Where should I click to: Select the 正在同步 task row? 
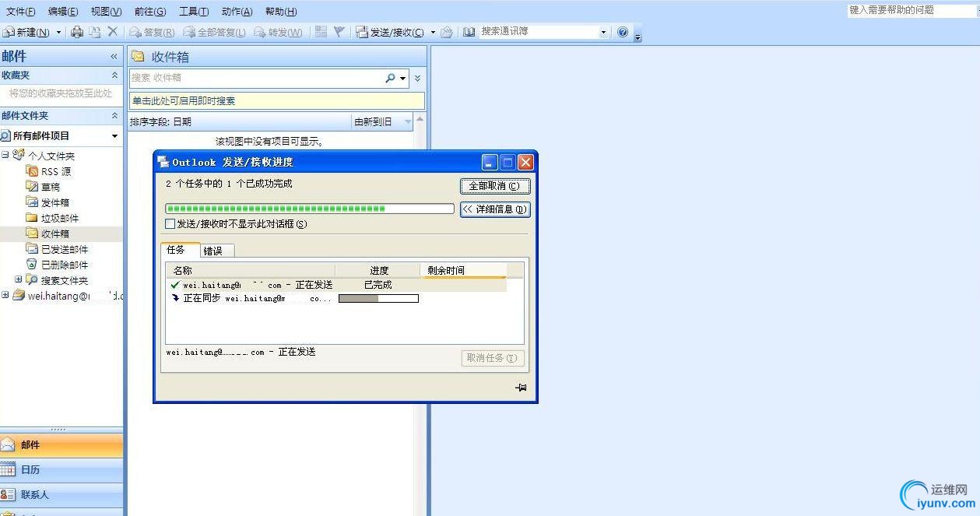pos(336,298)
